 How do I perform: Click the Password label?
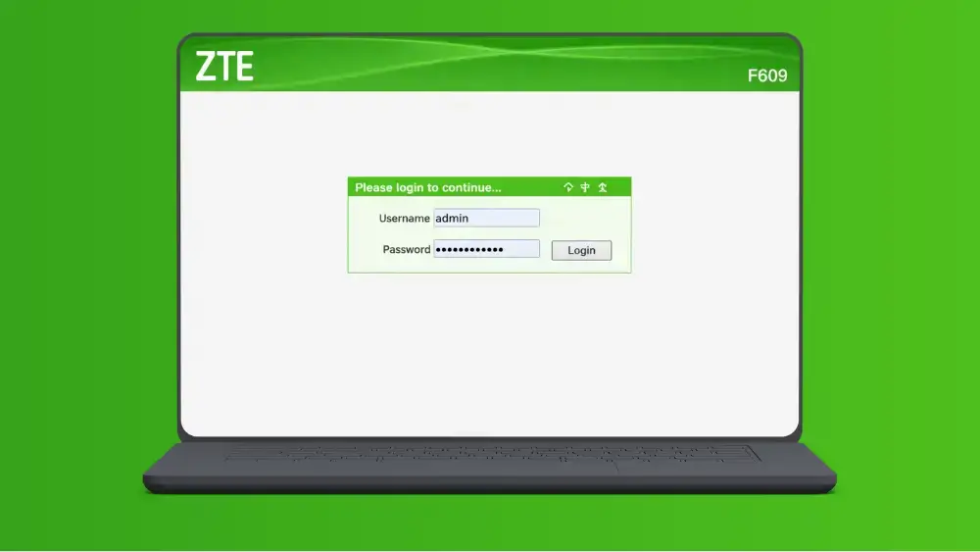click(x=407, y=249)
